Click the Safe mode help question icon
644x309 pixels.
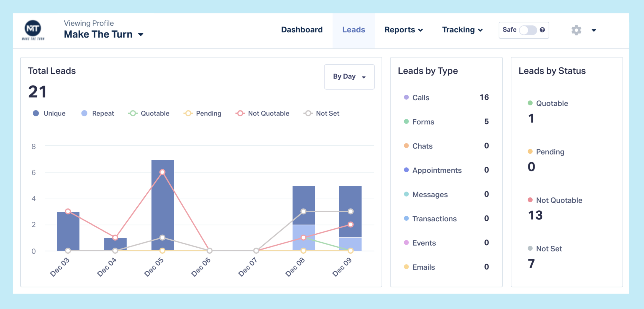pyautogui.click(x=542, y=30)
